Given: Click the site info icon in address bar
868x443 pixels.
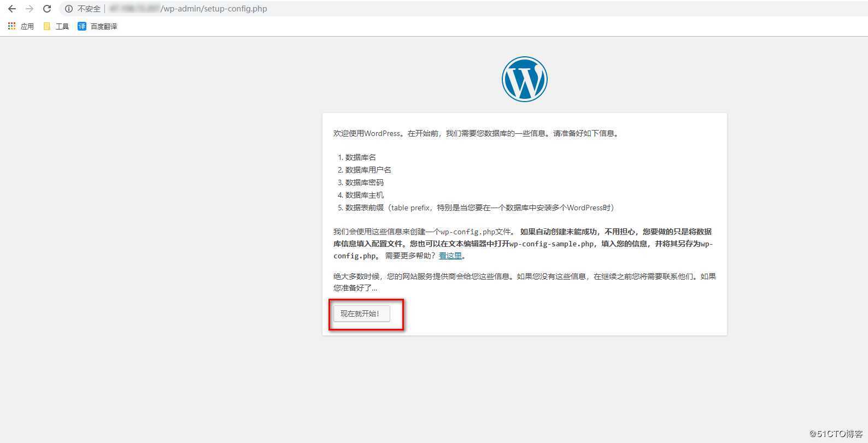Looking at the screenshot, I should [69, 9].
